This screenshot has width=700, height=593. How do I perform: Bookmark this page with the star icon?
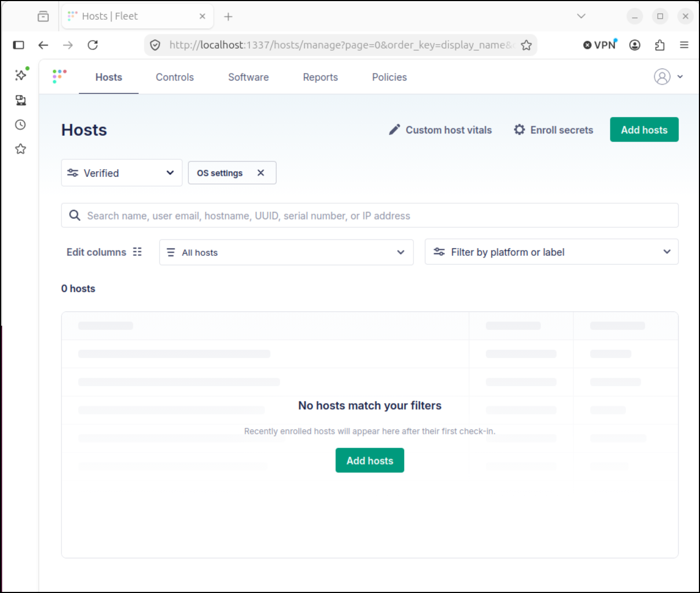tap(527, 45)
